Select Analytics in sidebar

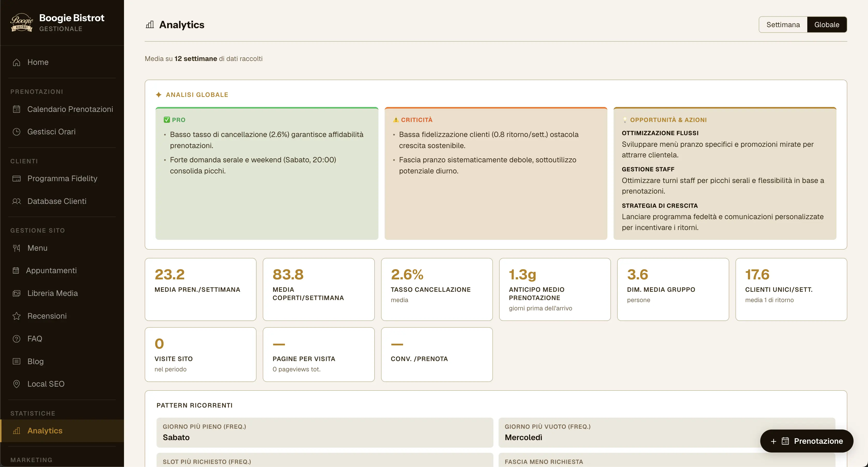click(x=62, y=431)
